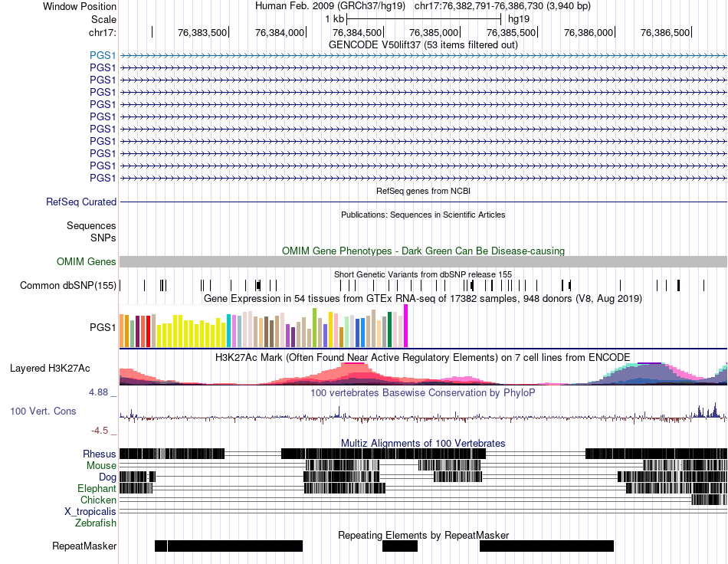Click the Window Position label
Screen dimensions: 728x564
[x=80, y=6]
